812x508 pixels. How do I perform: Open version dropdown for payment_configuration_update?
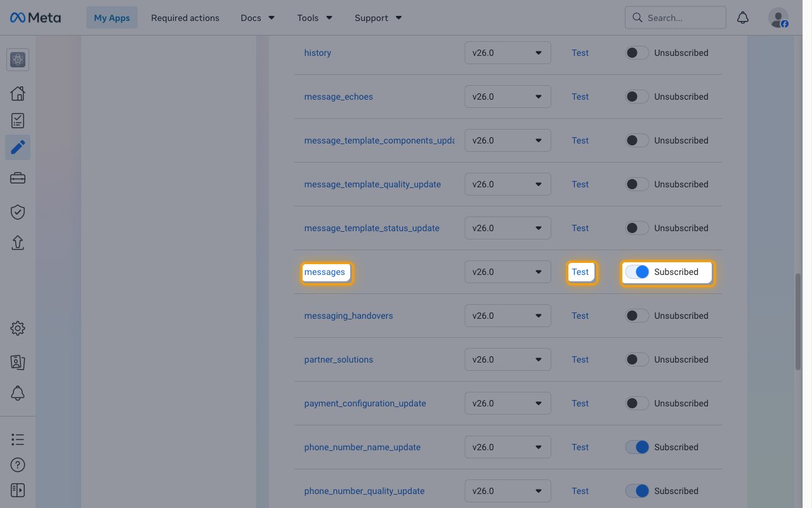coord(507,403)
